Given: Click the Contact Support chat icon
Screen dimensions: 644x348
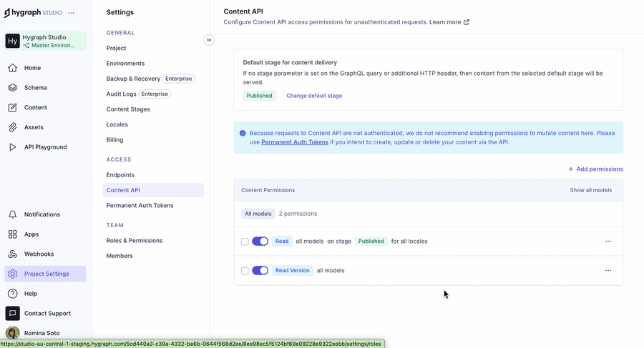Looking at the screenshot, I should [13, 313].
